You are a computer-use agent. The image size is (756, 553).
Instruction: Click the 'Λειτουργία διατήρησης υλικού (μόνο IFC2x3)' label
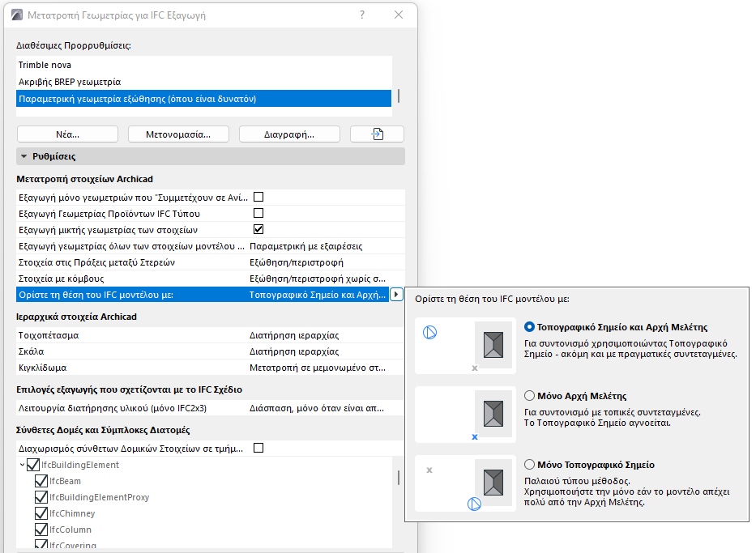[113, 408]
